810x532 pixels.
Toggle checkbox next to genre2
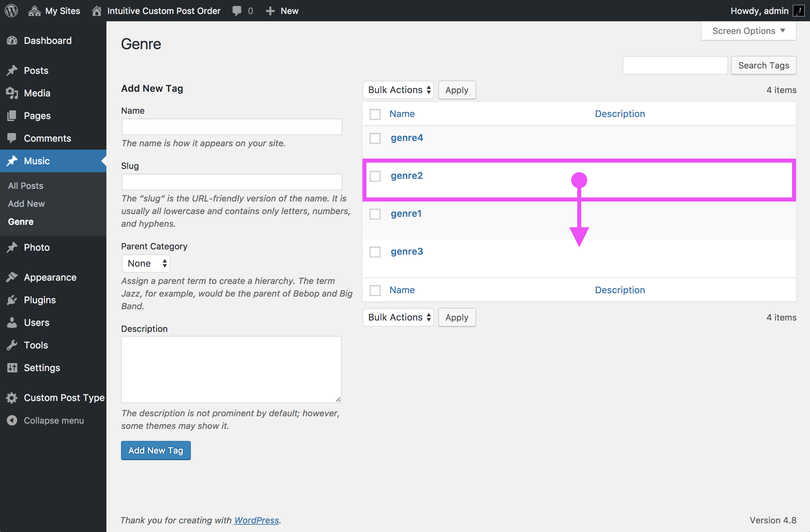pos(375,175)
